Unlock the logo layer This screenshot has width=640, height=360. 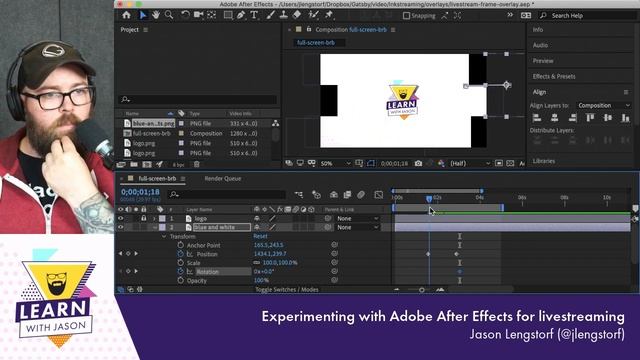click(144, 218)
